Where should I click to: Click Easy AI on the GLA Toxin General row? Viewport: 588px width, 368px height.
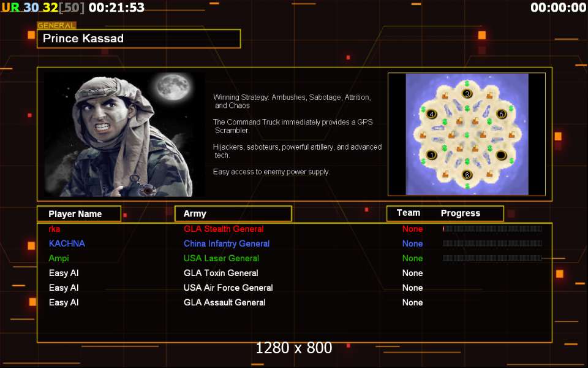tap(64, 273)
